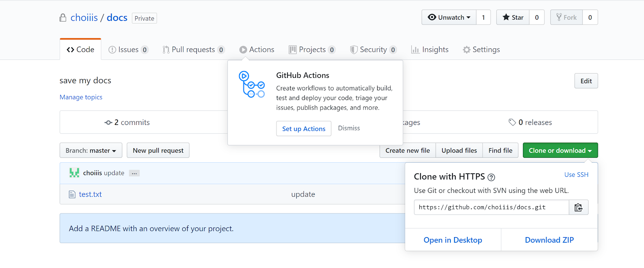Screen dimensions: 644x268
Task: Click Manage topics link
Action: (81, 97)
